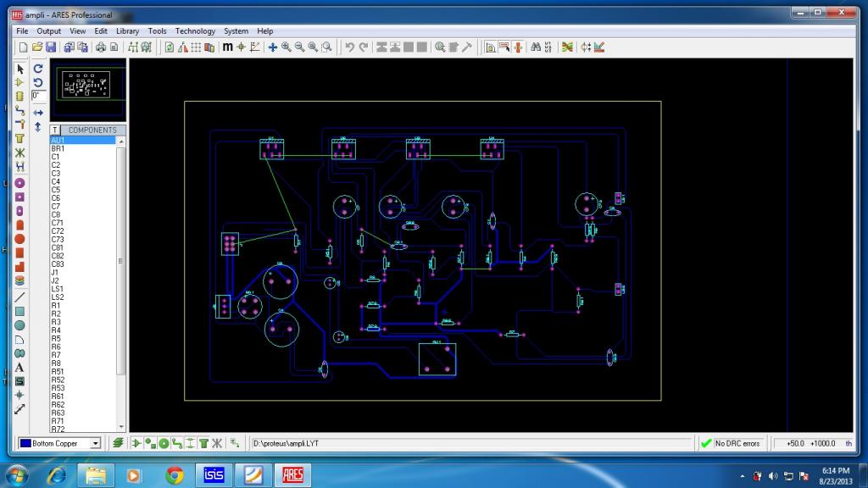Viewport: 868px width, 488px height.
Task: Open the System menu
Action: (236, 31)
